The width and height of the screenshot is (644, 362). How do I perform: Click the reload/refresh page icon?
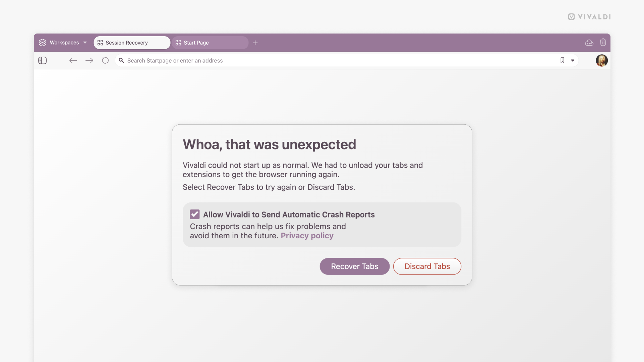coord(105,60)
